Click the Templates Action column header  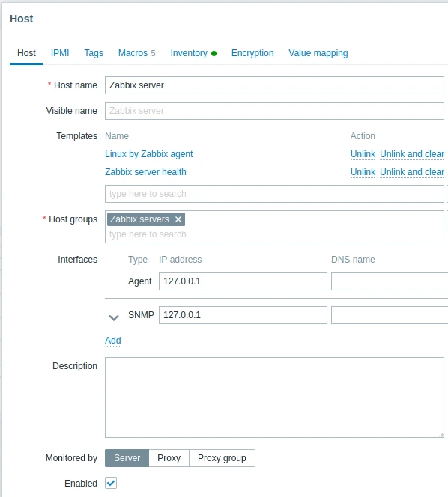click(363, 136)
